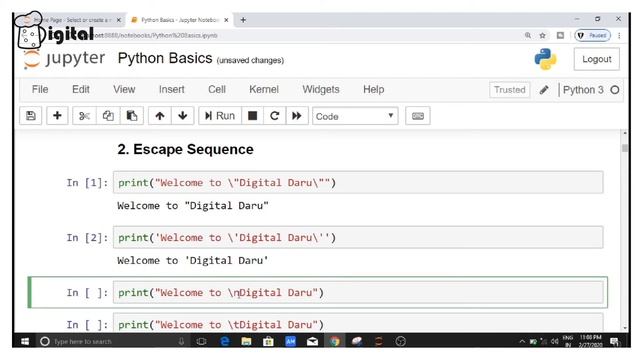Open the Cell menu

(x=217, y=89)
